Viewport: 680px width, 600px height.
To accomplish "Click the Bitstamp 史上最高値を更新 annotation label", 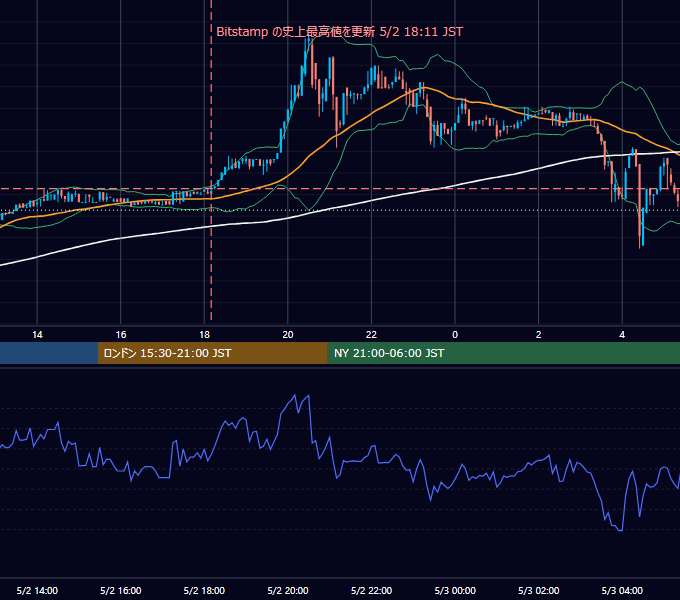I will [340, 32].
